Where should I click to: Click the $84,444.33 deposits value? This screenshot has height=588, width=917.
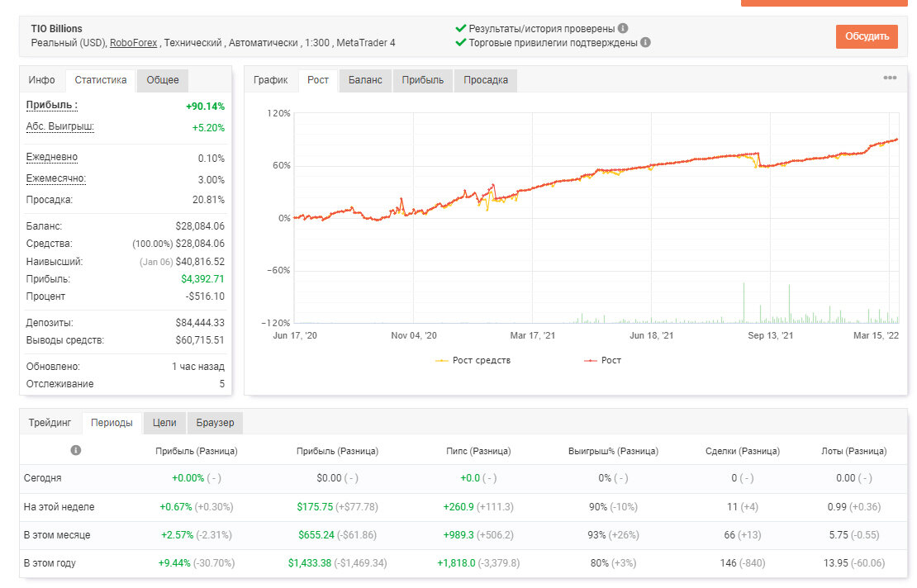[200, 323]
